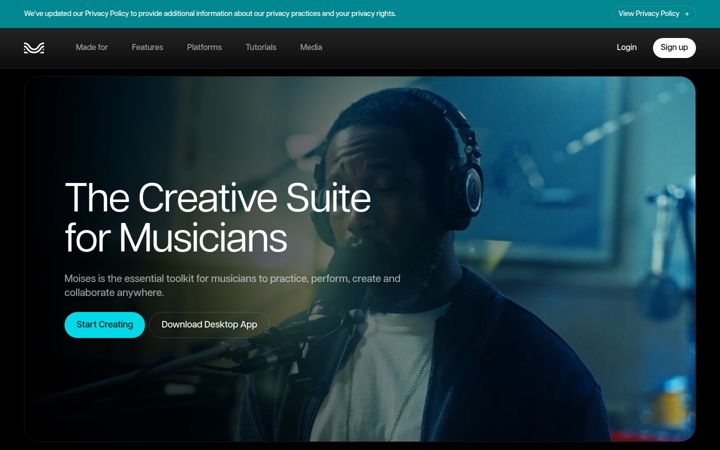Click View Privacy Policy button
Image resolution: width=720 pixels, height=450 pixels.
tap(653, 14)
